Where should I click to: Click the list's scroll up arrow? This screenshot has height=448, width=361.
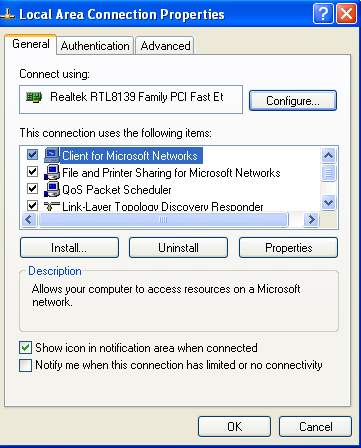[x=328, y=155]
